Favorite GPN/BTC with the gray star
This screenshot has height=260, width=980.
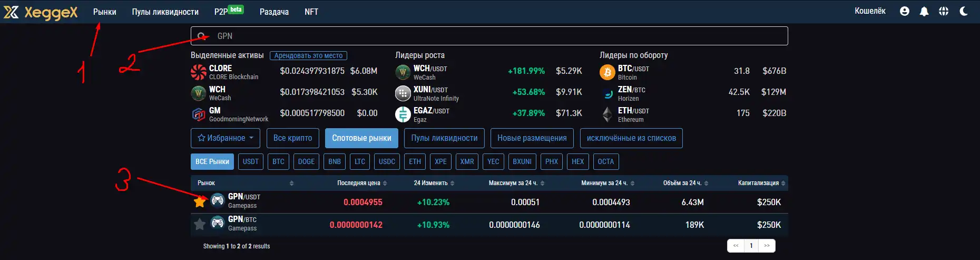pos(200,224)
